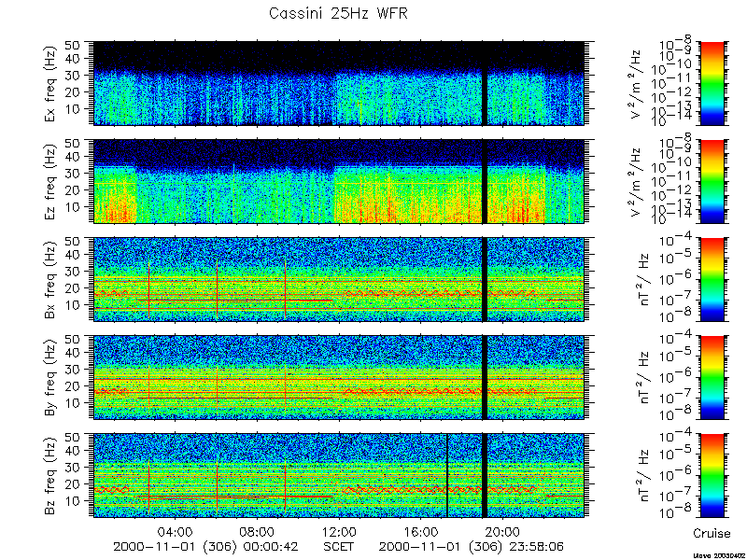The width and height of the screenshot is (747, 560).
Task: Click the Bx spectrogram panel
Action: coord(339,279)
